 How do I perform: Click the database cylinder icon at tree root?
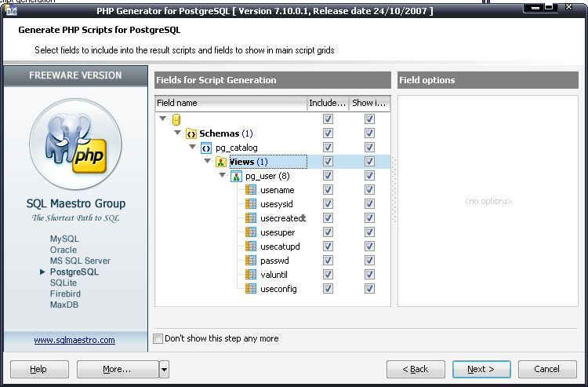tap(176, 119)
